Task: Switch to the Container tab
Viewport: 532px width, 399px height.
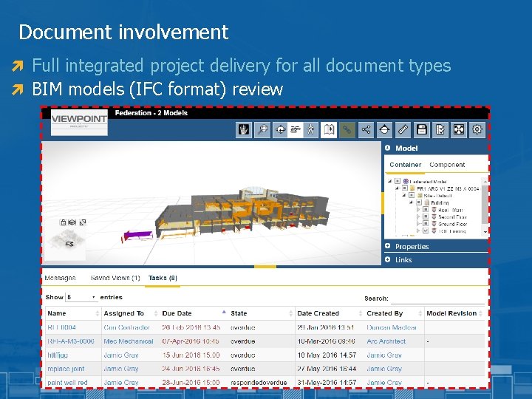Action: tap(405, 165)
